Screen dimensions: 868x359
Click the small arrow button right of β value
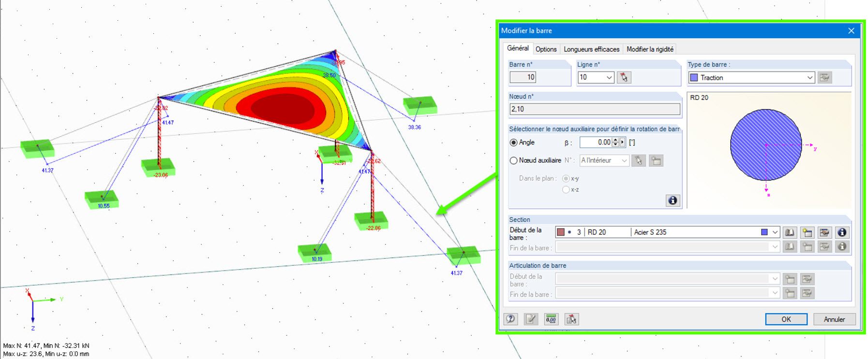pyautogui.click(x=622, y=143)
